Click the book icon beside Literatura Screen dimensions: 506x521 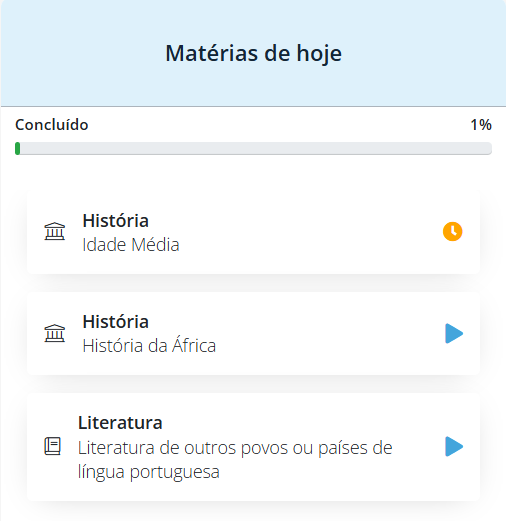click(x=53, y=446)
